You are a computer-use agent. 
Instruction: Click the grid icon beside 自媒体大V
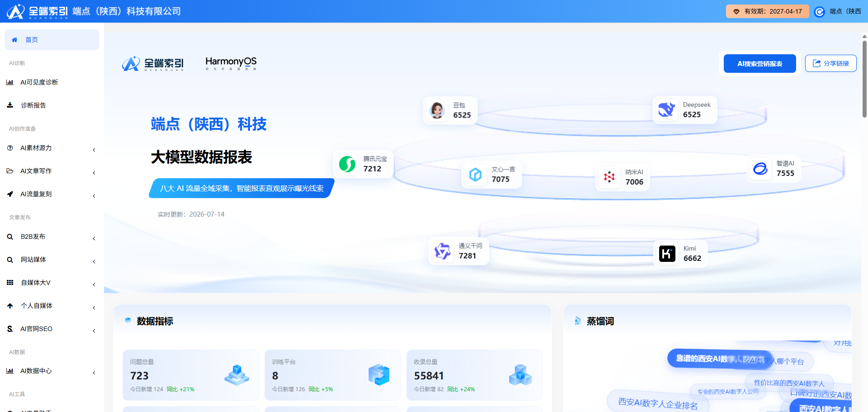click(x=10, y=283)
